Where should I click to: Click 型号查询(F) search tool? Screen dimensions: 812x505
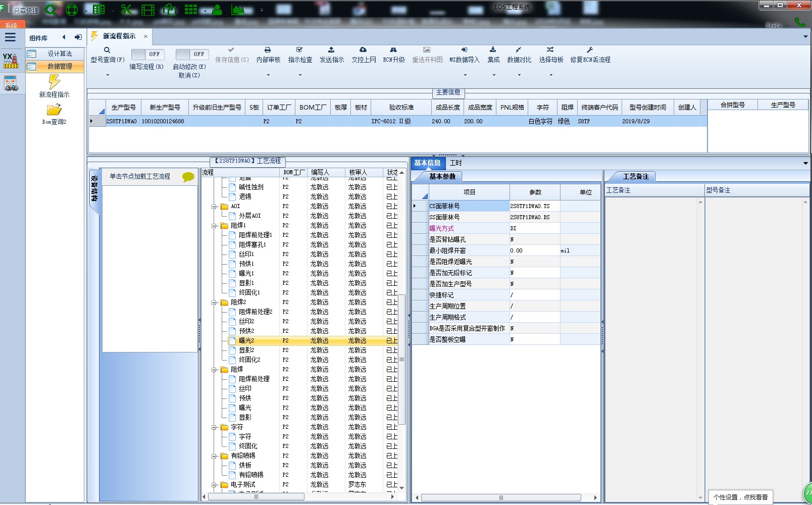tap(108, 55)
